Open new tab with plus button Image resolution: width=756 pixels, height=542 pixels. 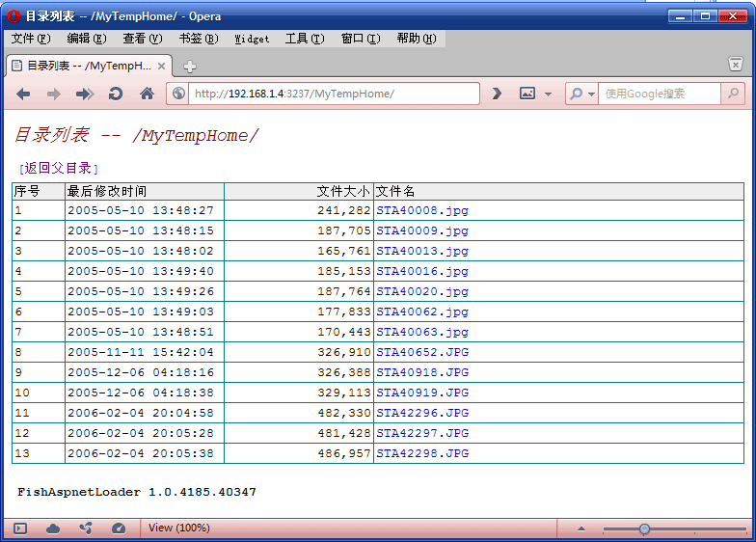click(190, 66)
